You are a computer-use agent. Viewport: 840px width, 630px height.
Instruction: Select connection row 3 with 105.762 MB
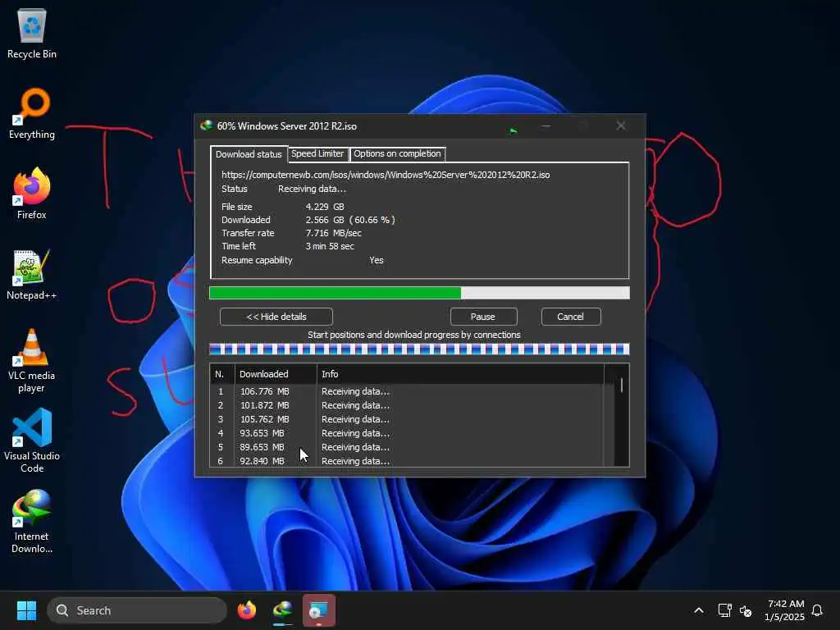pos(407,419)
